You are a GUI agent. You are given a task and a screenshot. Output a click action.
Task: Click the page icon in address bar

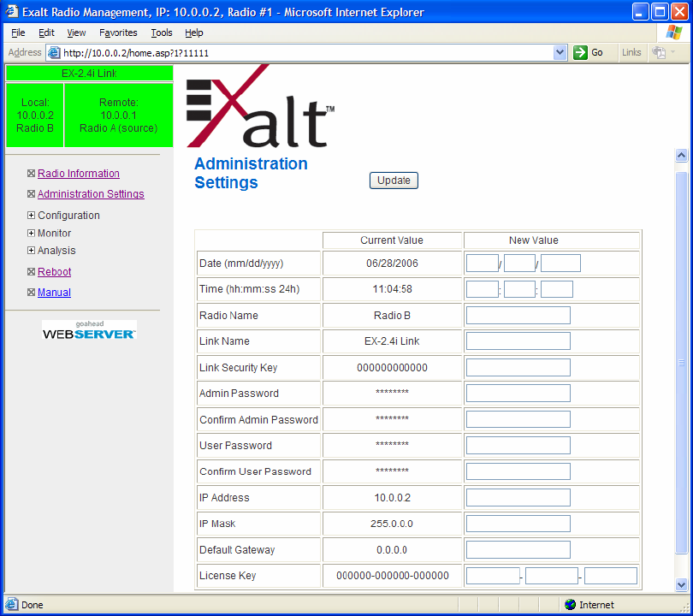(x=54, y=52)
